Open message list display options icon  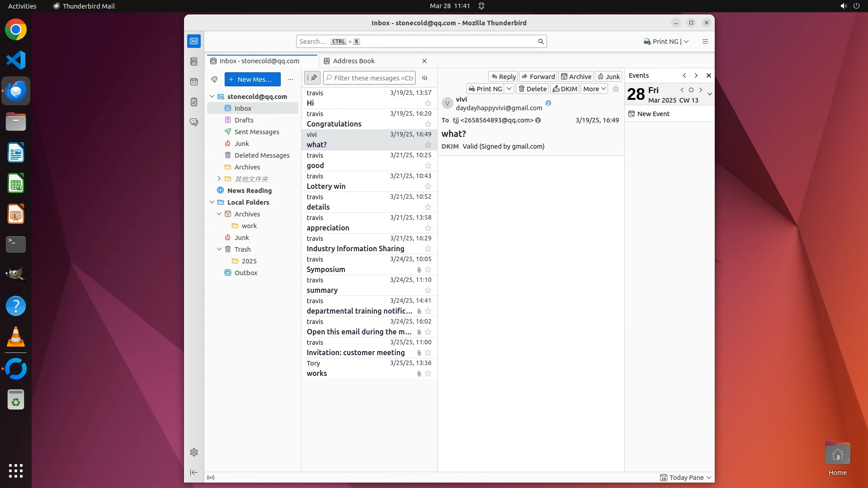(425, 78)
